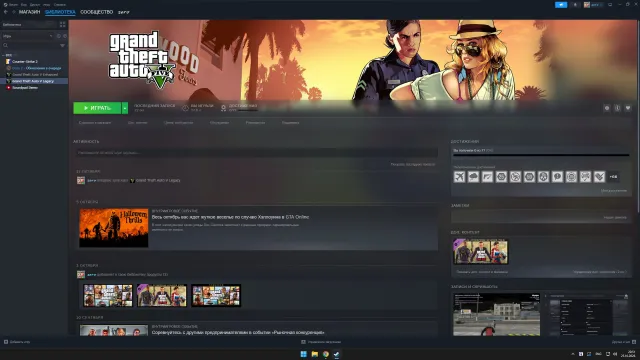Open the Справка menu
This screenshot has width=640, height=360.
[x=60, y=5]
